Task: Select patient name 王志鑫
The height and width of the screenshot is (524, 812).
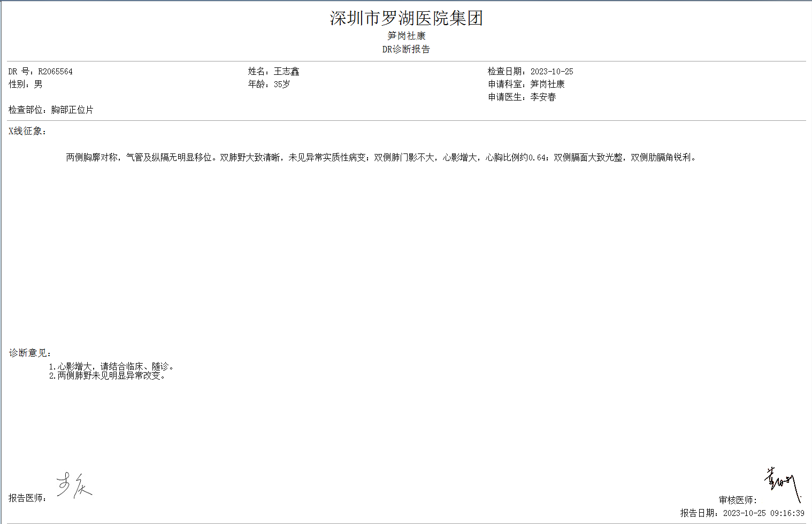Action: [x=287, y=72]
